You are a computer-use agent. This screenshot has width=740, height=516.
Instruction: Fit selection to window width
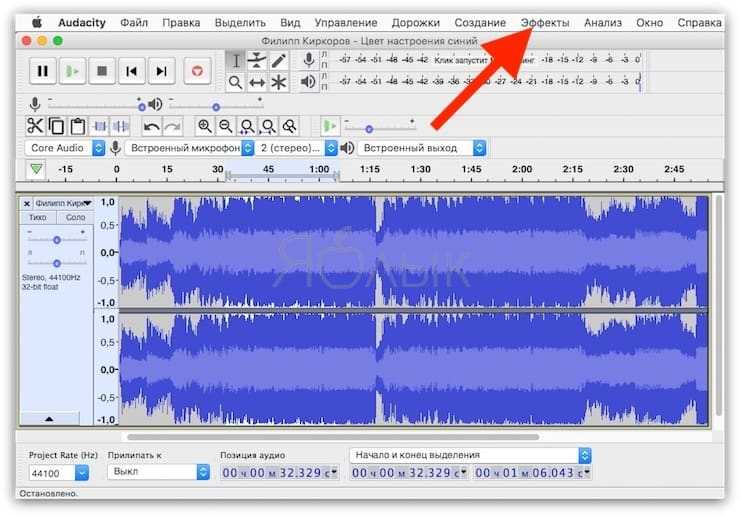[x=247, y=126]
